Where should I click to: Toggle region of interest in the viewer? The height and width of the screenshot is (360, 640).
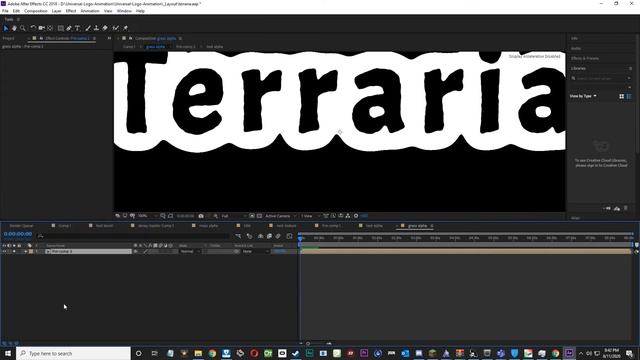(x=252, y=216)
